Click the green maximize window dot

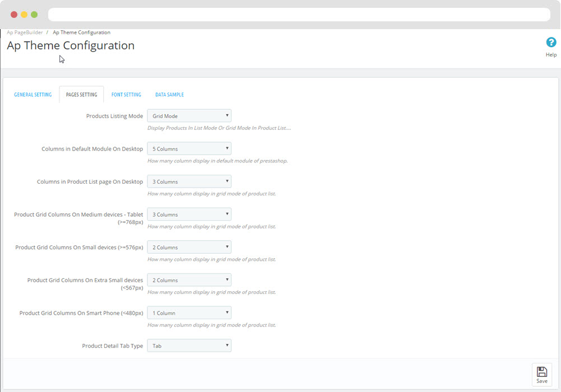(x=34, y=15)
